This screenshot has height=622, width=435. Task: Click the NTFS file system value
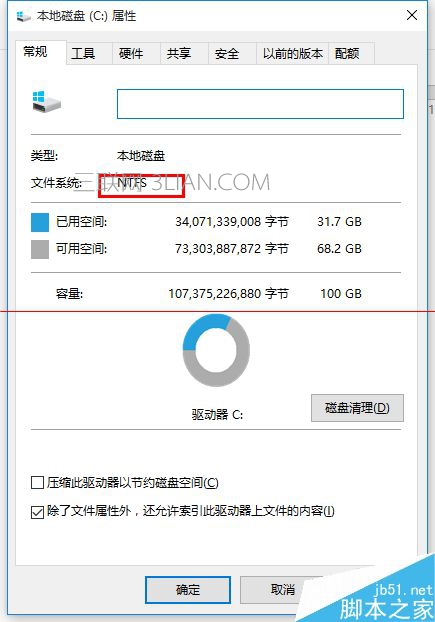pos(132,183)
